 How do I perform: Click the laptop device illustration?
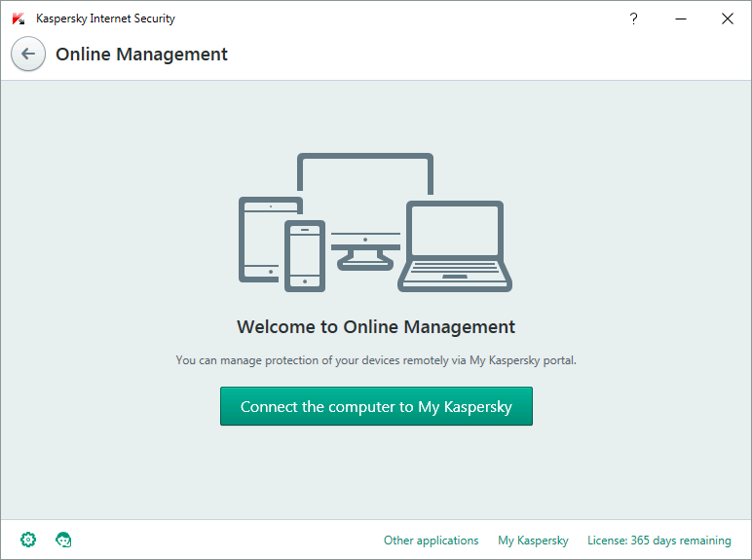click(x=455, y=247)
